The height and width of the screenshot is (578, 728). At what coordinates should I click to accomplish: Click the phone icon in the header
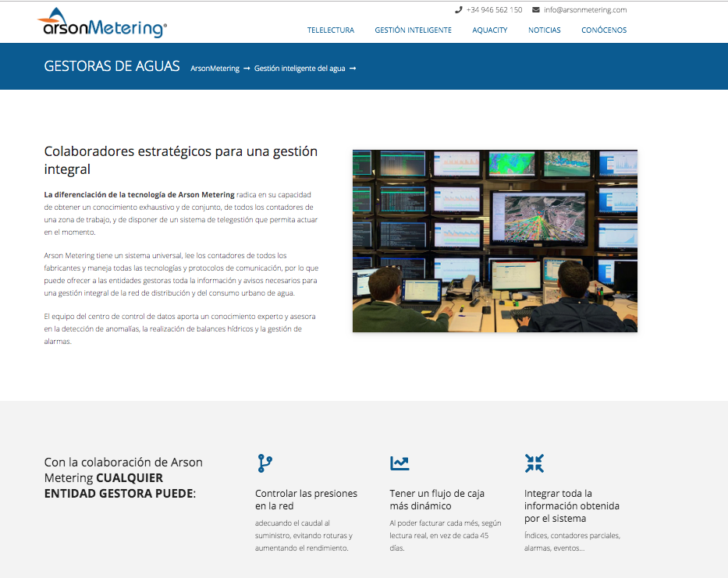(458, 9)
